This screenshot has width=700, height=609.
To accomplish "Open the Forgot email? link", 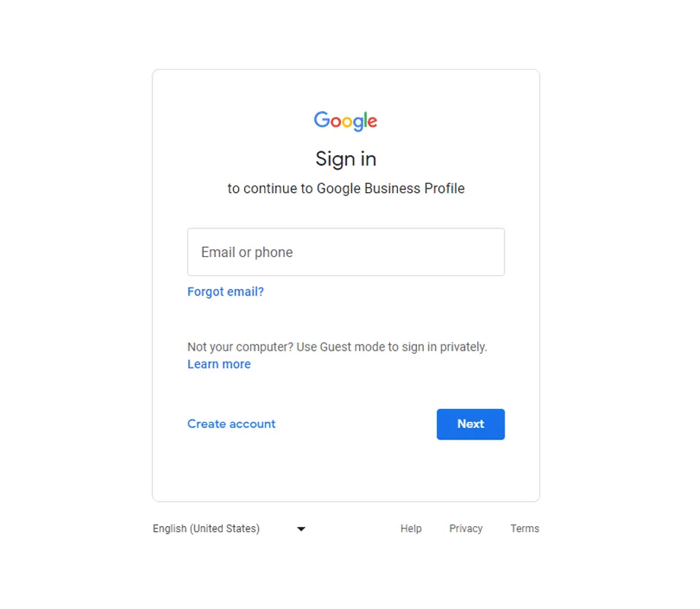I will click(225, 292).
